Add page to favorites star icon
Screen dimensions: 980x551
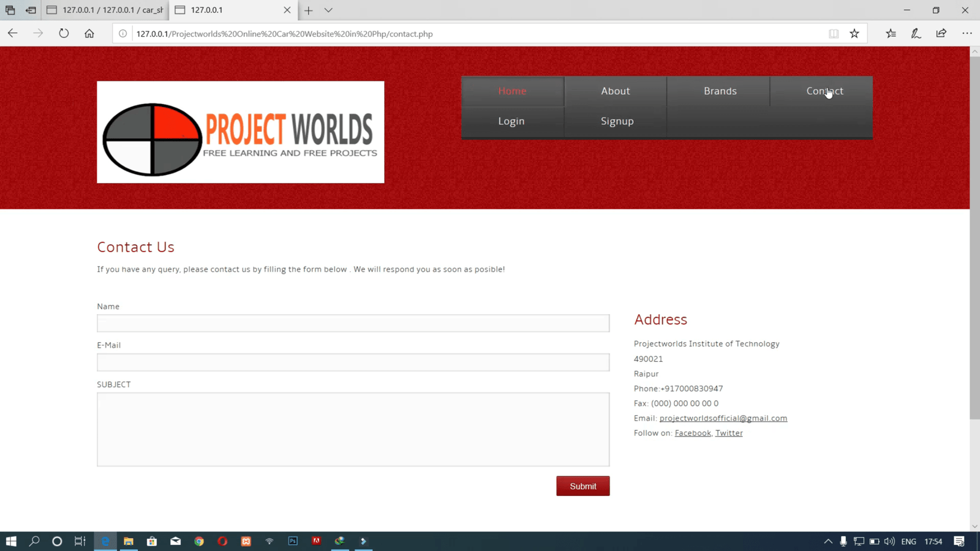click(x=854, y=34)
